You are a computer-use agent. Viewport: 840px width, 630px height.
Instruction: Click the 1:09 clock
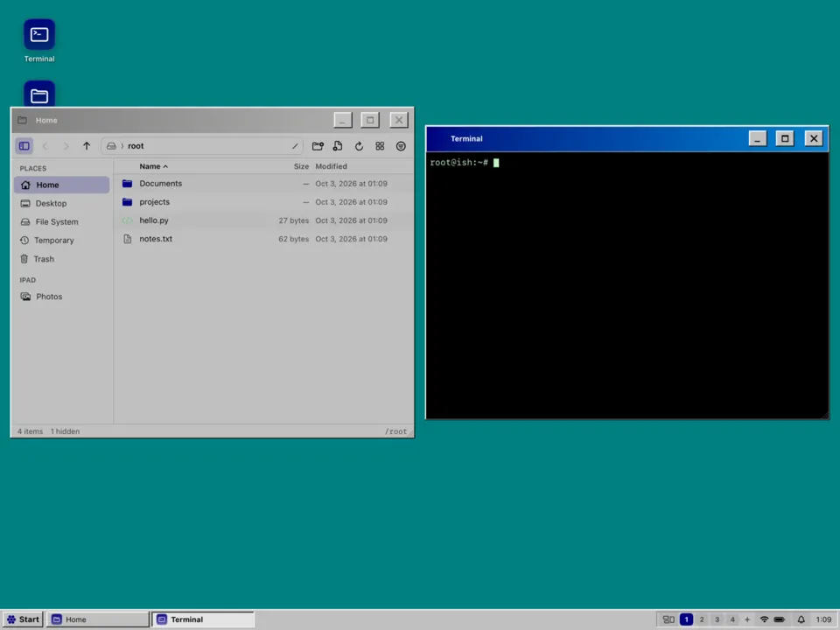(823, 619)
